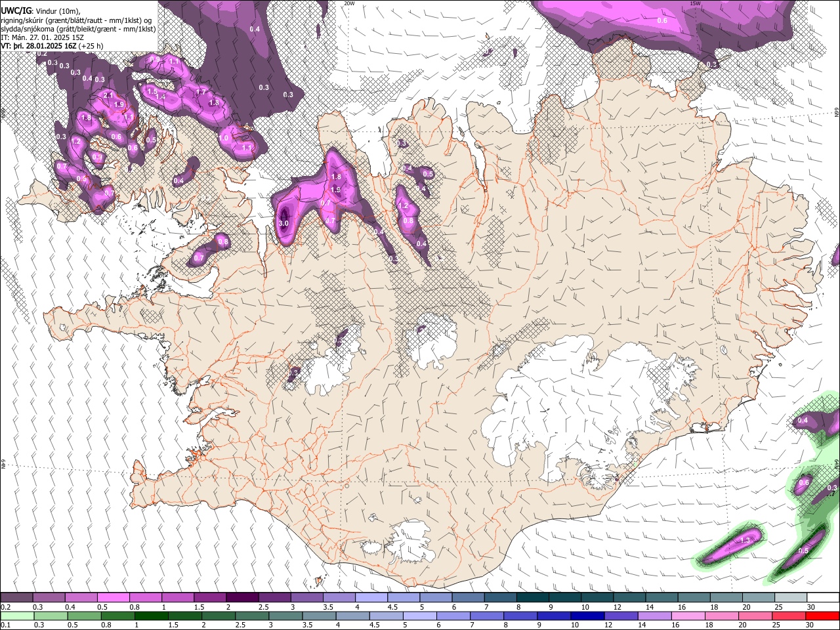Image resolution: width=840 pixels, height=630 pixels.
Task: Click lower legend pink swatch for 16–18
Action: [x=688, y=616]
